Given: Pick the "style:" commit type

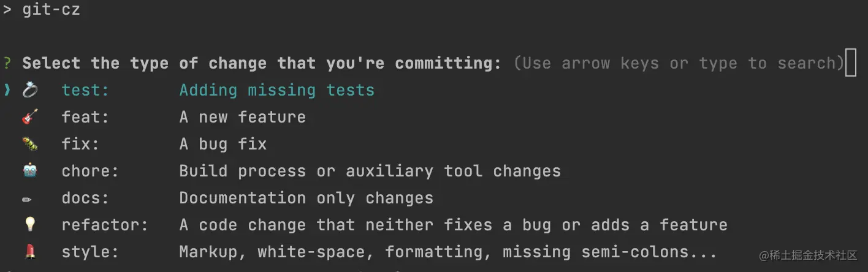Looking at the screenshot, I should click(x=90, y=252).
